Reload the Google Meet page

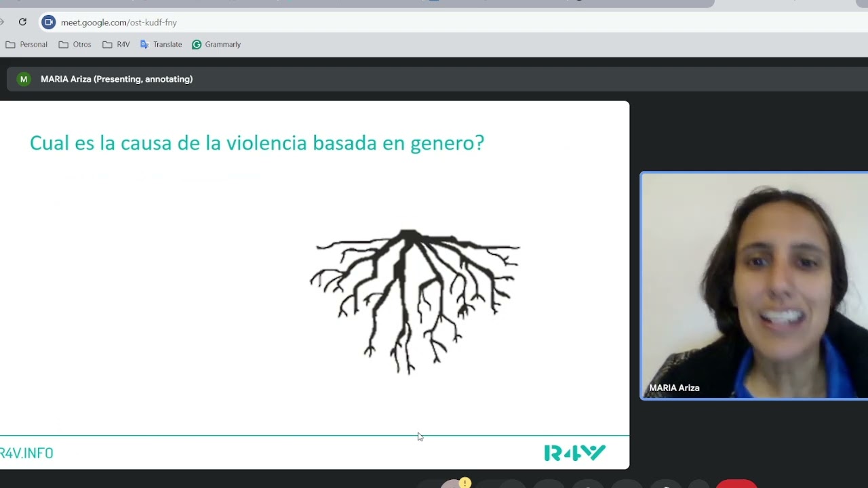pos(22,22)
